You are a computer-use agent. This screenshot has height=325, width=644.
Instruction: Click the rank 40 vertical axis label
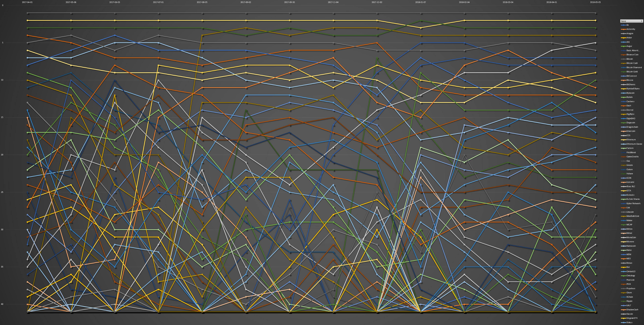[3, 304]
